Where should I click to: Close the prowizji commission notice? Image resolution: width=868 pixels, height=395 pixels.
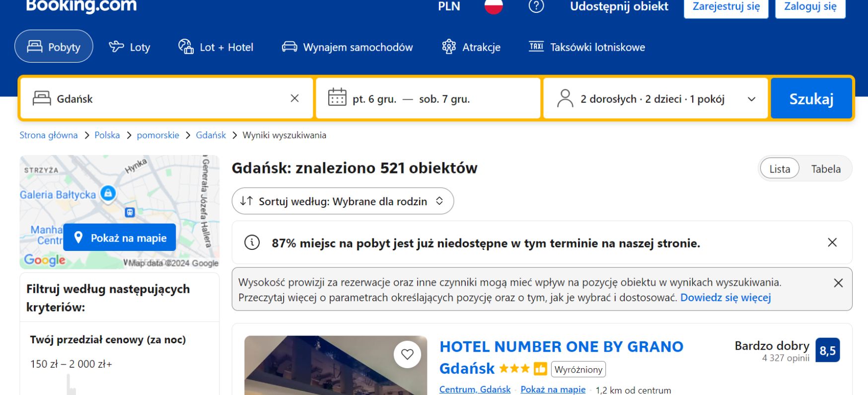click(838, 283)
